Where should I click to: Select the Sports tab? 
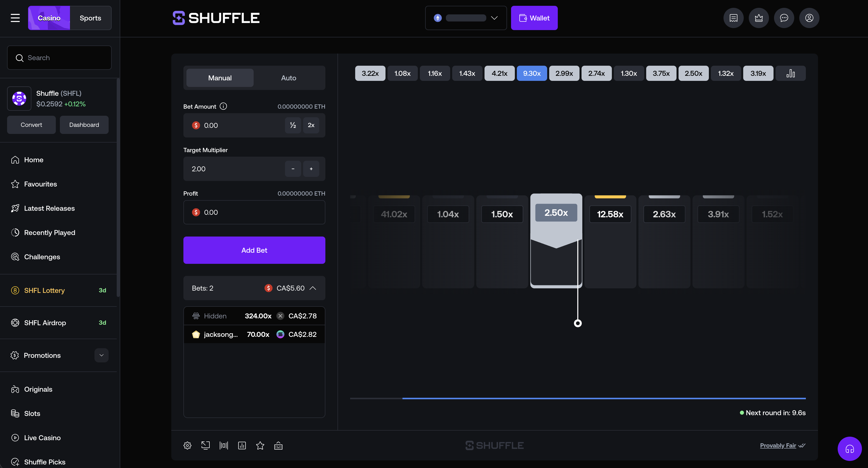point(90,18)
